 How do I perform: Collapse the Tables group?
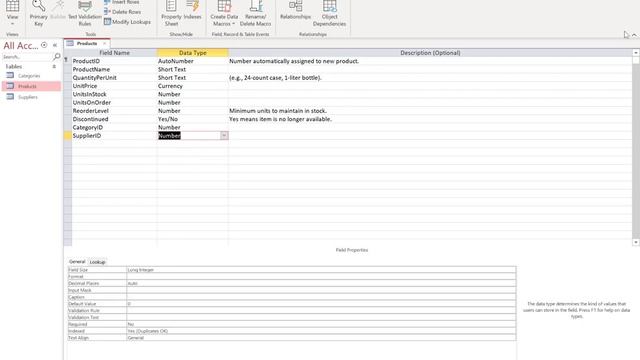click(54, 66)
